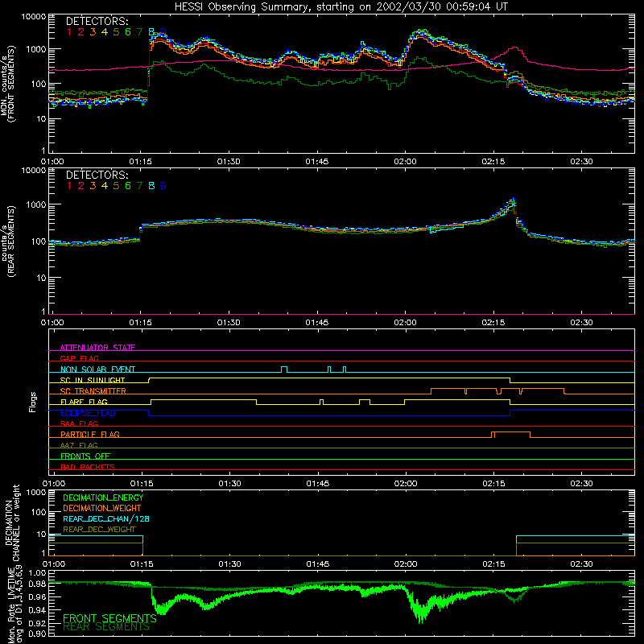Image resolution: width=644 pixels, height=644 pixels.
Task: Click the rear segments count peak near 02:18
Action: coord(513,200)
